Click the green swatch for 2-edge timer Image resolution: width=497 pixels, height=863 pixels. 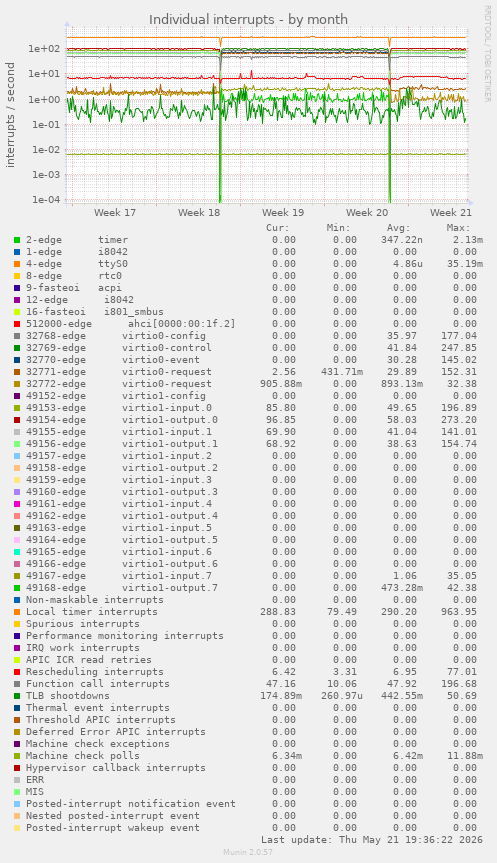tap(17, 240)
